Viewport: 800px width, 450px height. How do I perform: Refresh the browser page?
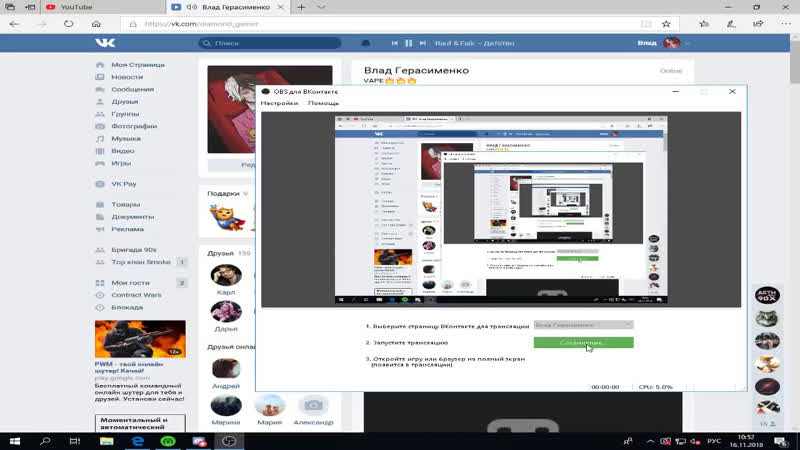click(x=68, y=24)
